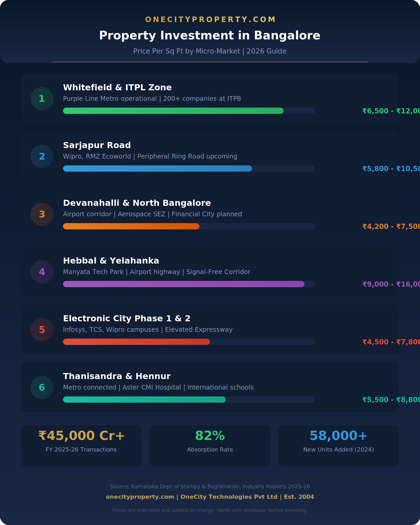Click the number 6 badge beside Thanisandra
420x525 pixels.
42,387
